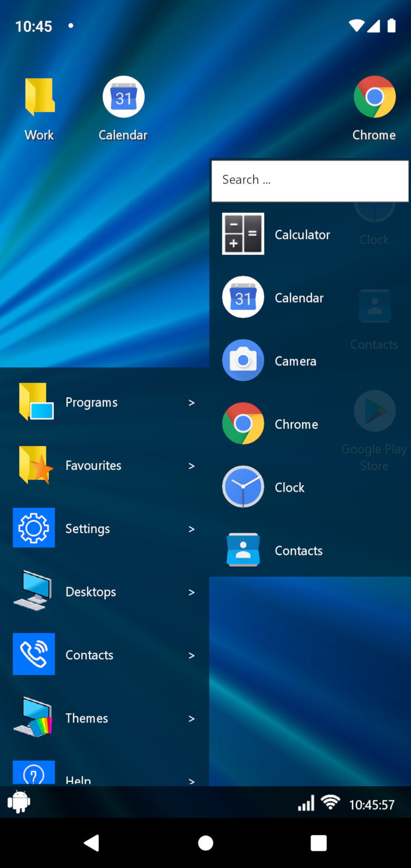Screen dimensions: 411x868
Task: Expand the Help submenu arrow
Action: coord(192,781)
